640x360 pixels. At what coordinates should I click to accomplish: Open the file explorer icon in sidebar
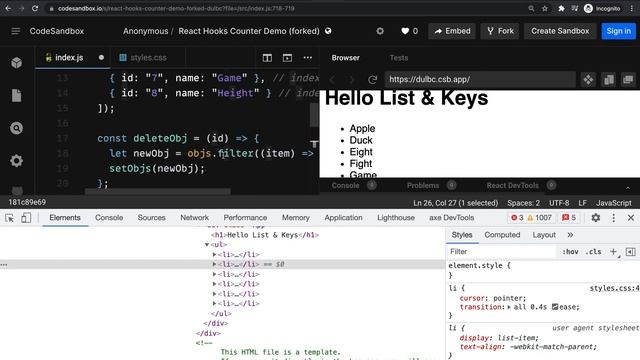(16, 96)
